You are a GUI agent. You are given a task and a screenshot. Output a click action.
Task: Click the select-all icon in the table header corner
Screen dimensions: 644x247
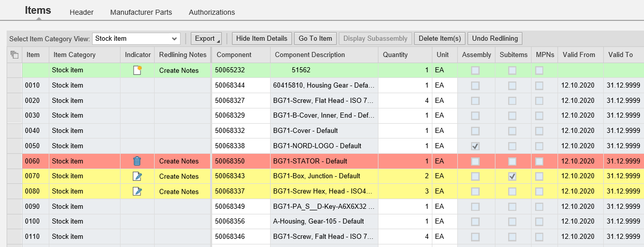[x=14, y=55]
